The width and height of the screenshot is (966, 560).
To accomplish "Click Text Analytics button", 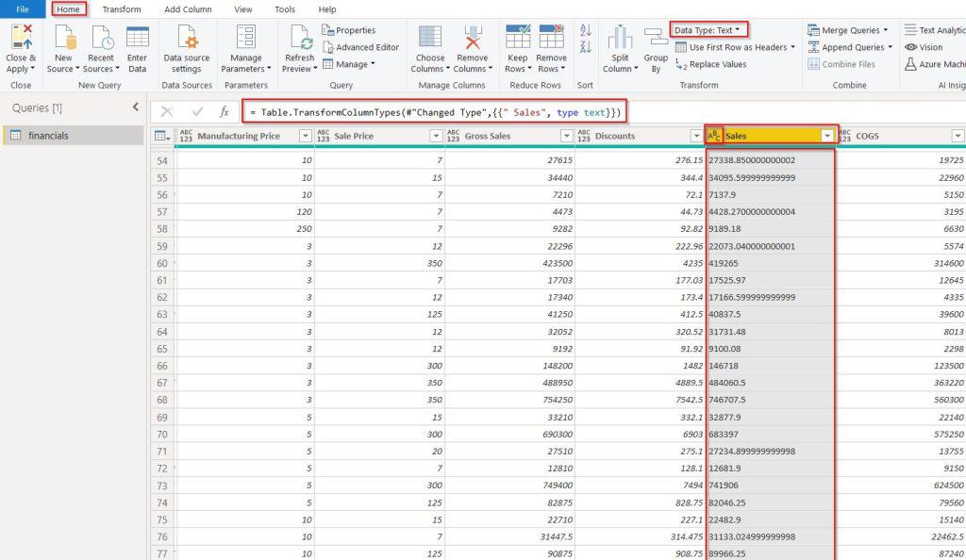I will point(935,30).
